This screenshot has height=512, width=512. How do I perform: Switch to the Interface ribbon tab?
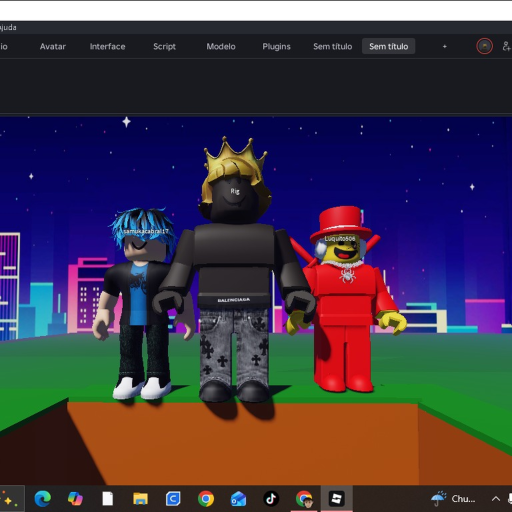point(107,46)
